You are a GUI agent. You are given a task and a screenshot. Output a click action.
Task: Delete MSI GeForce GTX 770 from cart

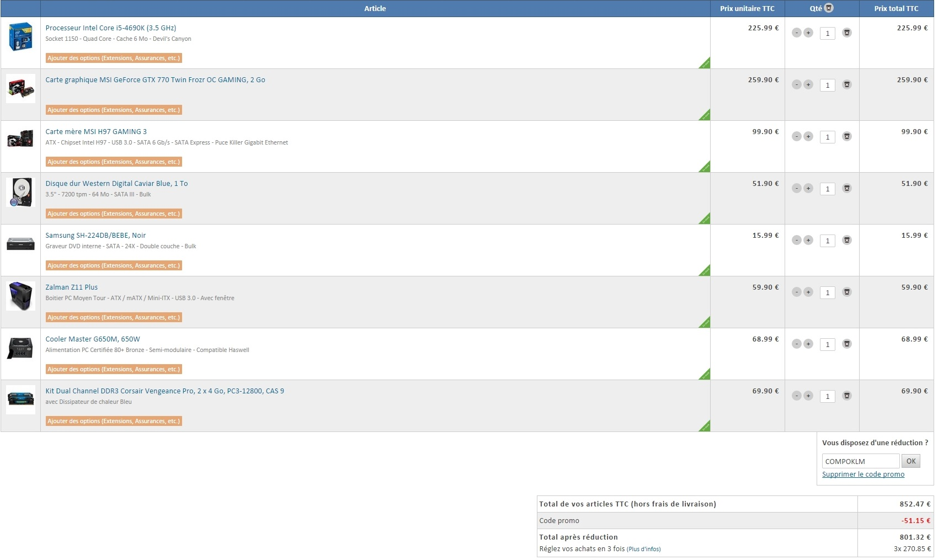[847, 85]
